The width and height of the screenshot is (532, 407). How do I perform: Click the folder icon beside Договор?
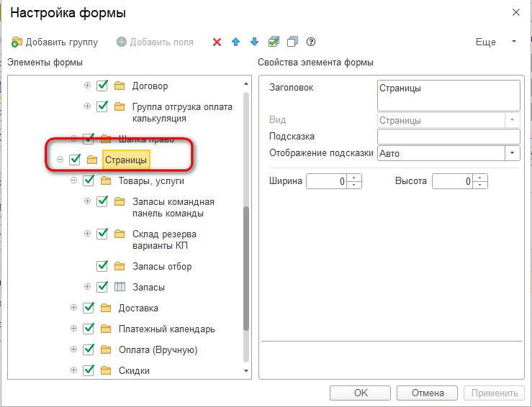(119, 86)
